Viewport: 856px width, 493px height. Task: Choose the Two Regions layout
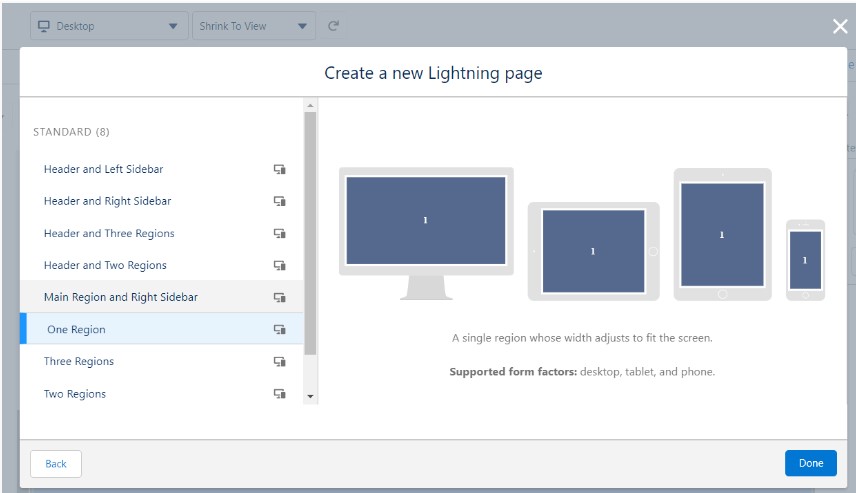[x=75, y=394]
